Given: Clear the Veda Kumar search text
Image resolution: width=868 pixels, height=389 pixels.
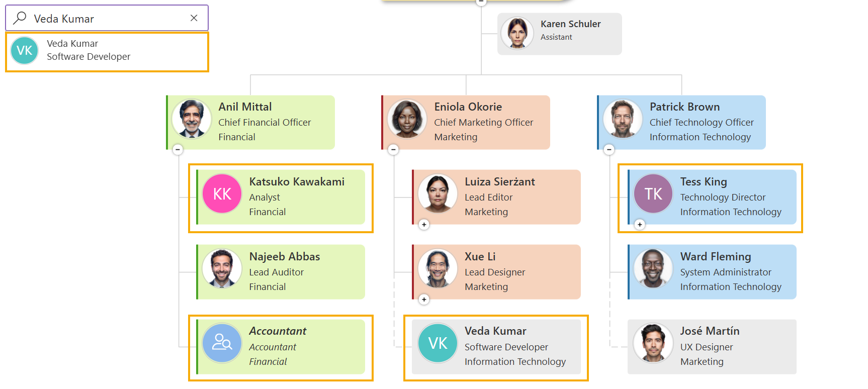Looking at the screenshot, I should pyautogui.click(x=194, y=18).
